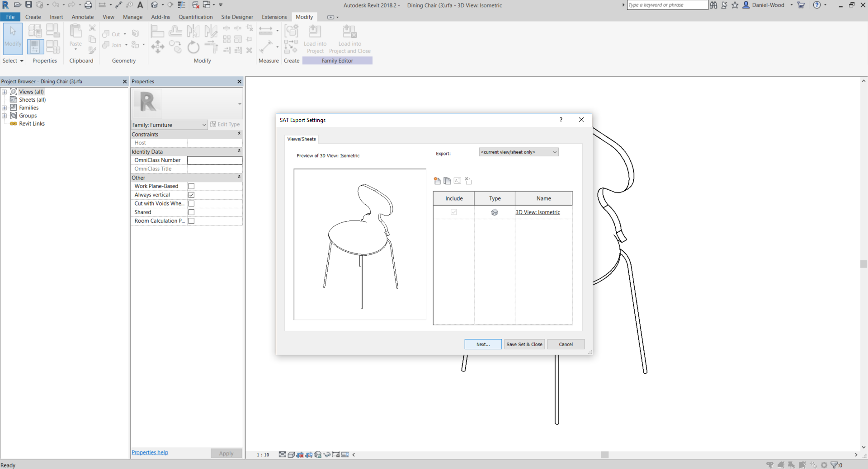Click the Delete Set icon in export dialog

click(x=468, y=181)
